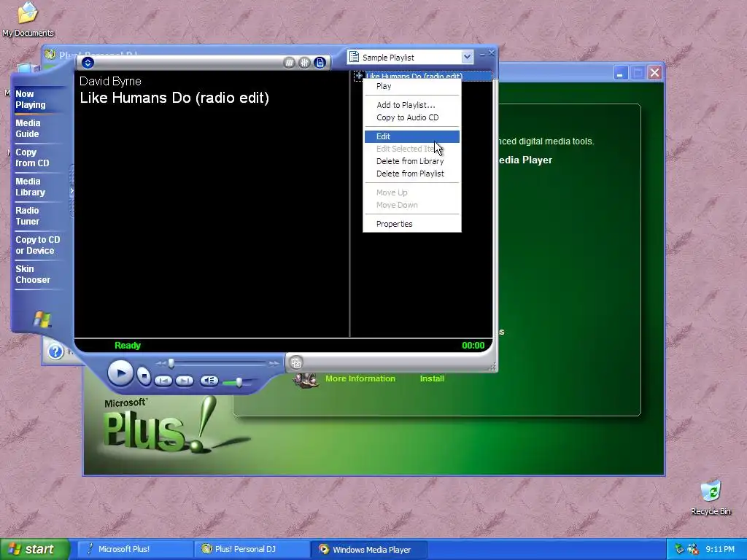
Task: Click the fast forward arrows on seek bar
Action: click(274, 363)
